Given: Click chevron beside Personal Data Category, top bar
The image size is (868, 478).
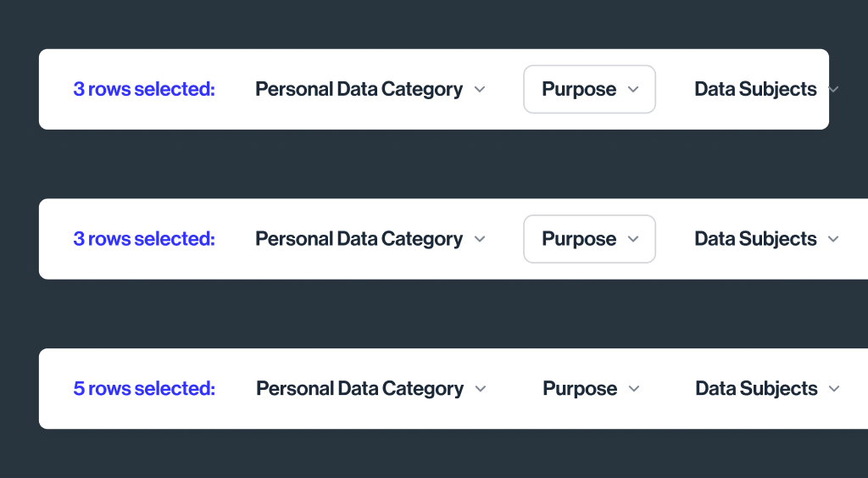Looking at the screenshot, I should (480, 90).
